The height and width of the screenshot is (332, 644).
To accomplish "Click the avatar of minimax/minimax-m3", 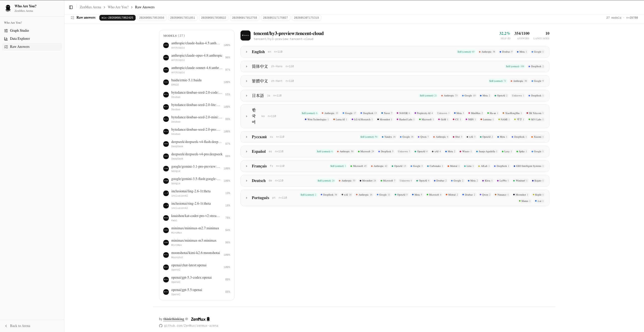I will click(166, 243).
